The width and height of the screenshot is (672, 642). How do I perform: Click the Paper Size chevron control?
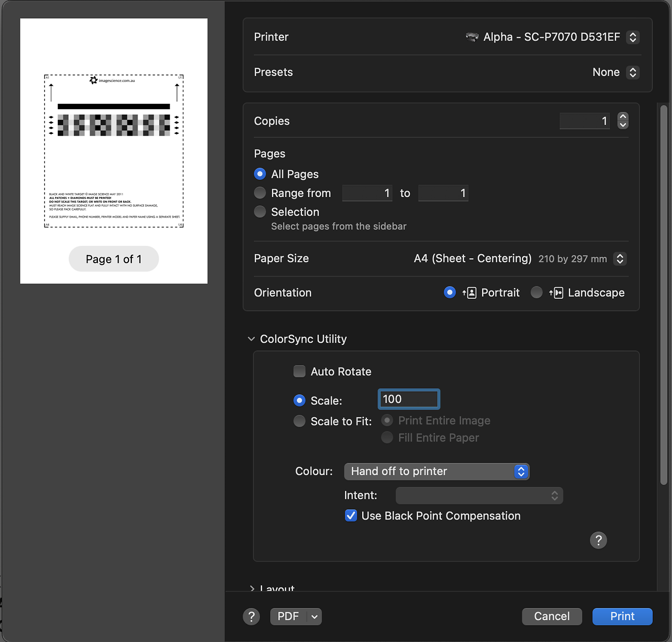[x=620, y=258]
